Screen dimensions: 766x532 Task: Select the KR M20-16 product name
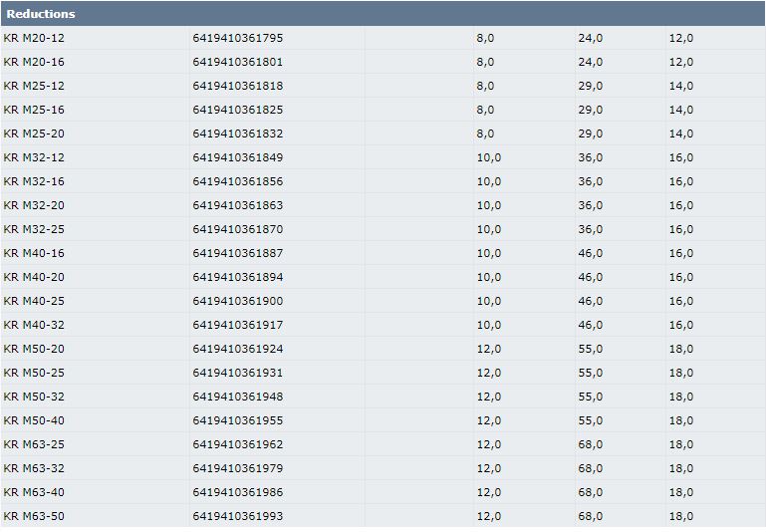tap(34, 62)
